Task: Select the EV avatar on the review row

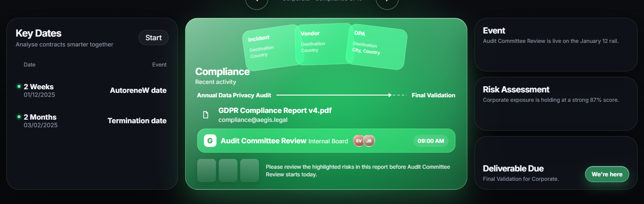Action: [x=359, y=141]
